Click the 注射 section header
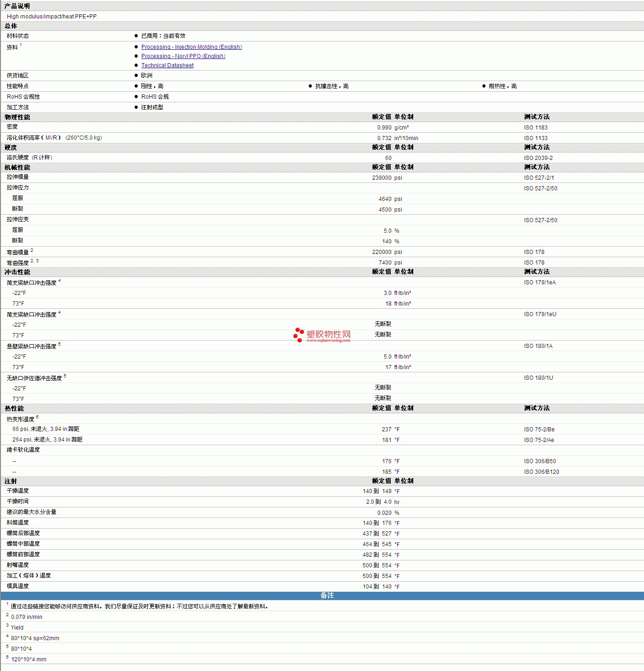Screen dimensions: 644x671 click(x=11, y=481)
